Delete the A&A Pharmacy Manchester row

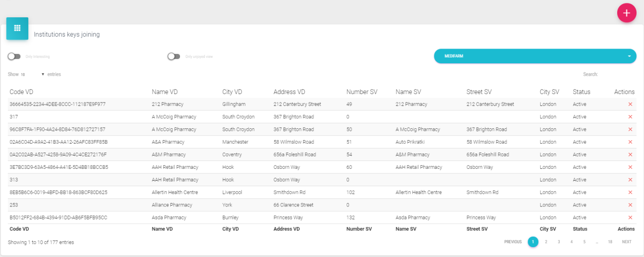click(x=630, y=142)
